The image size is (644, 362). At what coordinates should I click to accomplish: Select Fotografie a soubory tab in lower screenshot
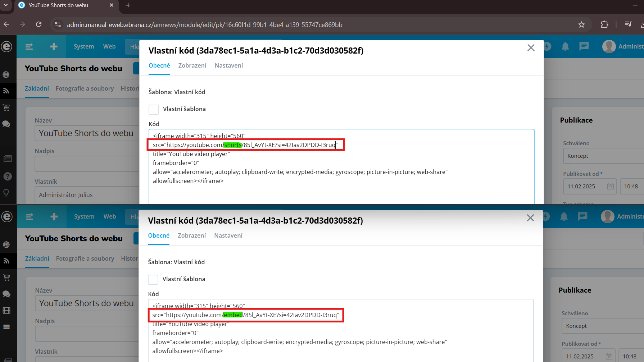[x=85, y=258]
